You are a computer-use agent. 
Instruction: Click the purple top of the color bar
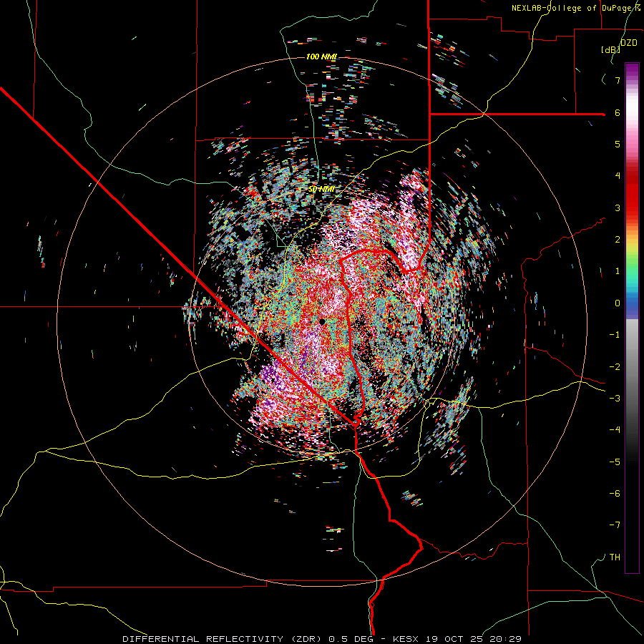click(632, 70)
